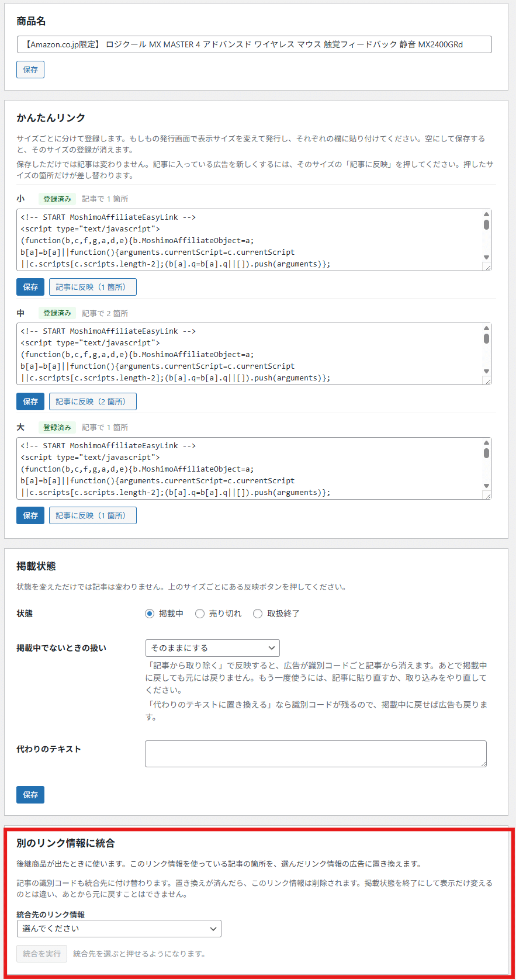Click scroll-down arrow in 大 textarea
The image size is (516, 980).
[x=486, y=486]
